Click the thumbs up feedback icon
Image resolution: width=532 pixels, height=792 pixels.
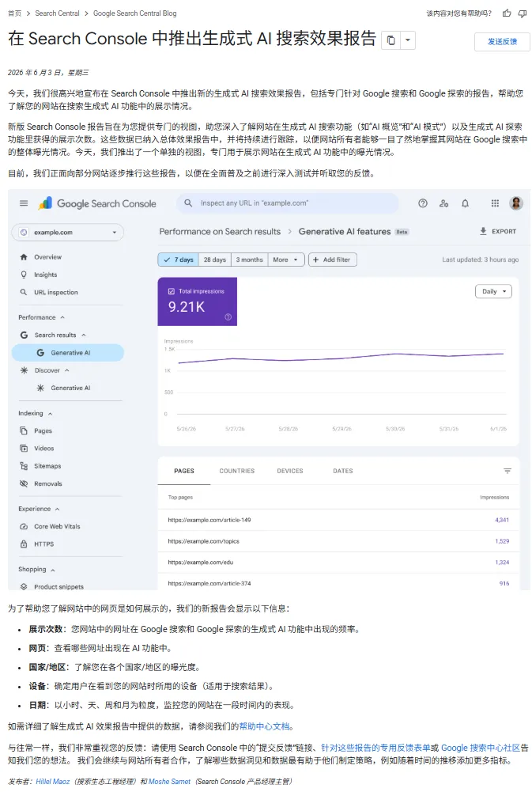pyautogui.click(x=506, y=13)
